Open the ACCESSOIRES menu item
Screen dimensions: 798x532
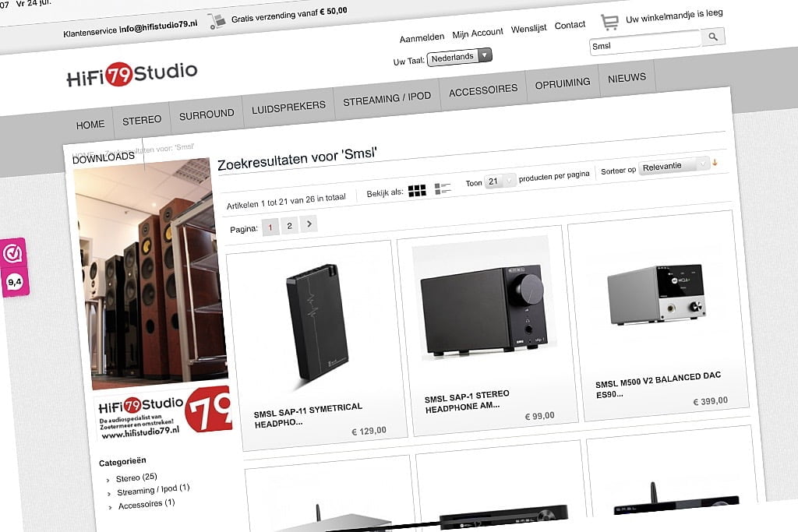click(x=483, y=90)
